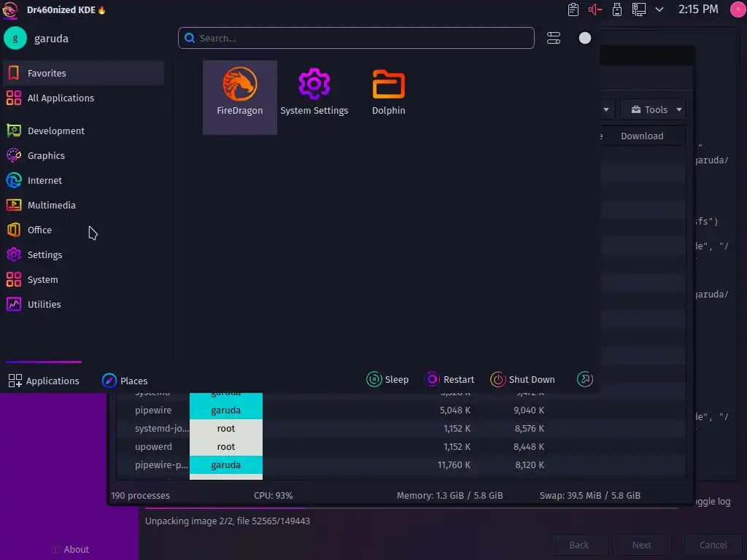Click the 9,040 K value for pipewire
Viewport: 747px width, 560px height.
click(x=529, y=410)
